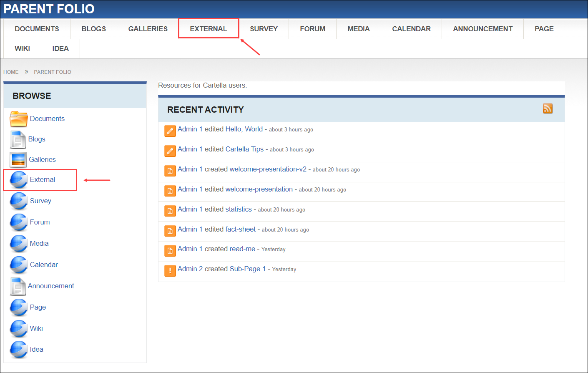Click the Admin 2 user link
Screen dimensions: 588x373
(190, 269)
